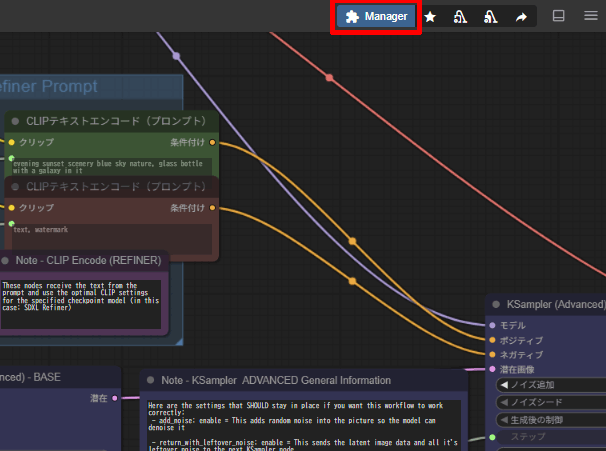
Task: Click the second free cache icon
Action: [x=490, y=17]
